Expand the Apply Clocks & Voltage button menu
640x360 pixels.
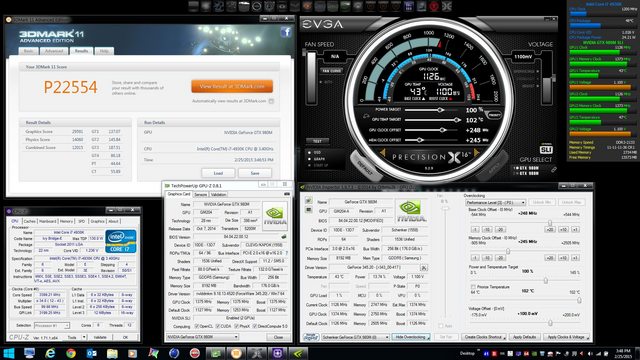[567, 337]
